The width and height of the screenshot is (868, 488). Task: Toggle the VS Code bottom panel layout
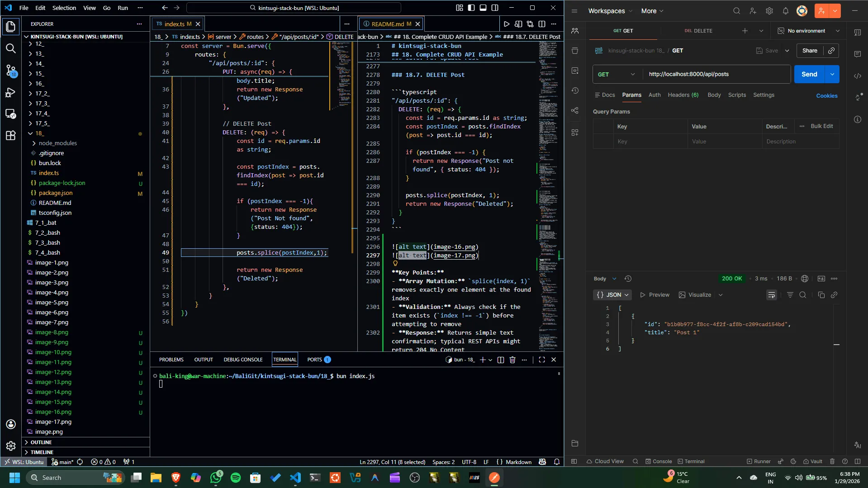(x=483, y=8)
